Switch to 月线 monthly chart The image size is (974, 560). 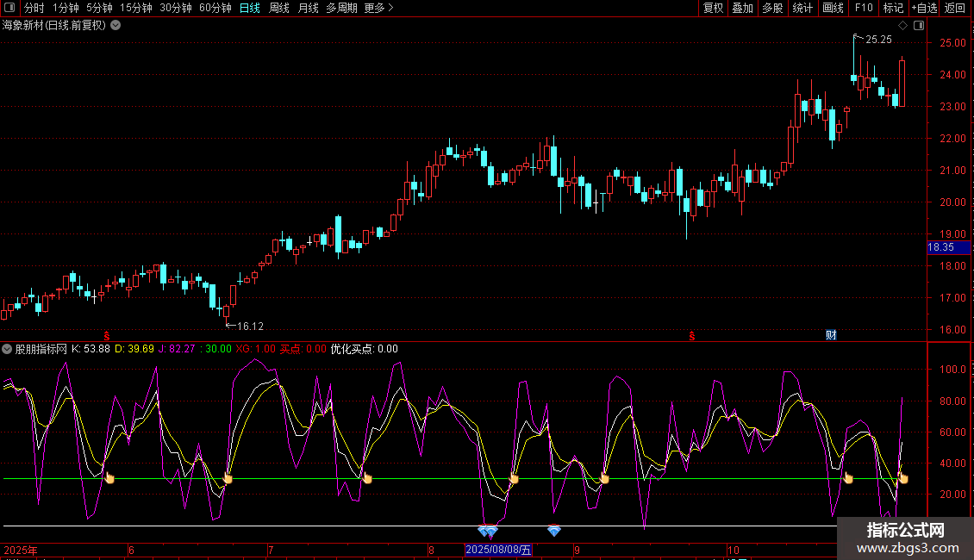click(x=308, y=8)
